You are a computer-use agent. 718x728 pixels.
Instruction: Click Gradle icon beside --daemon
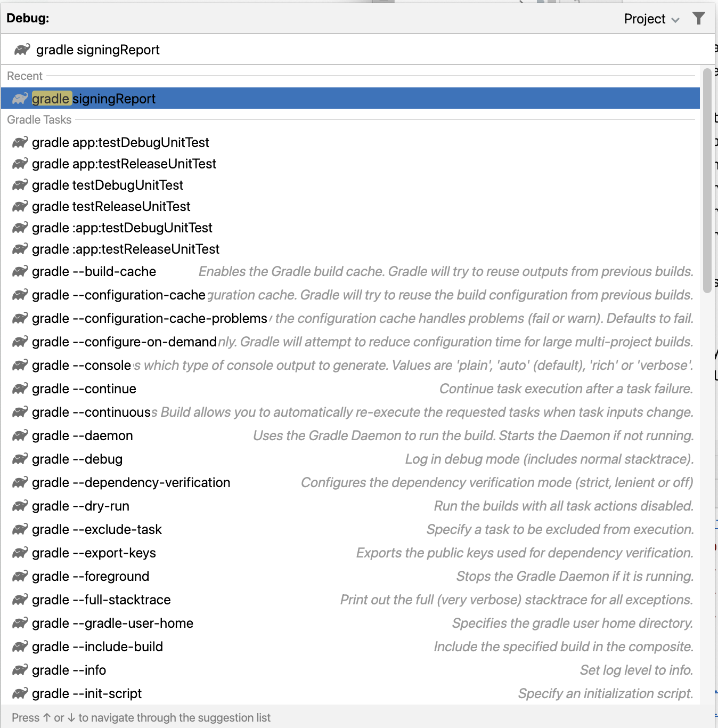(x=20, y=435)
